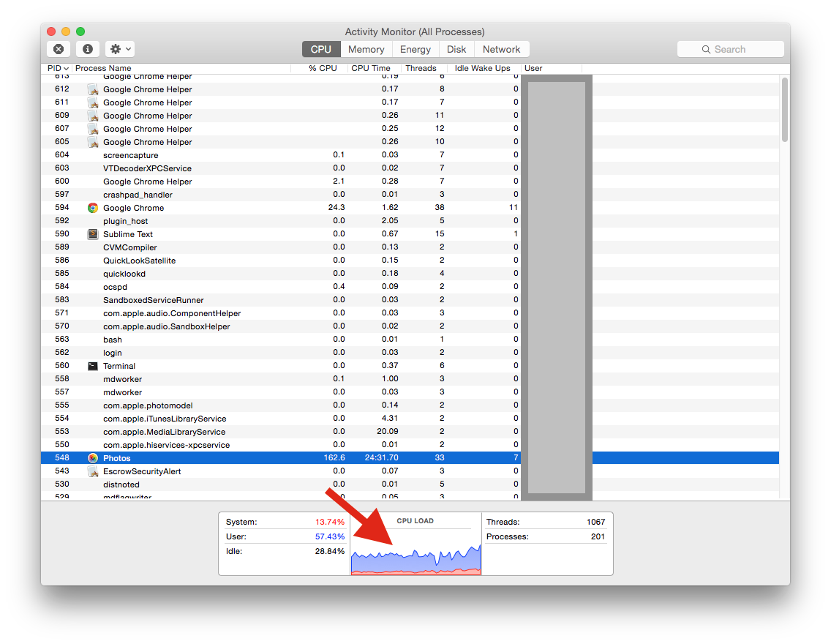Select the CVMCompiler process
This screenshot has width=831, height=644.
tap(410, 247)
